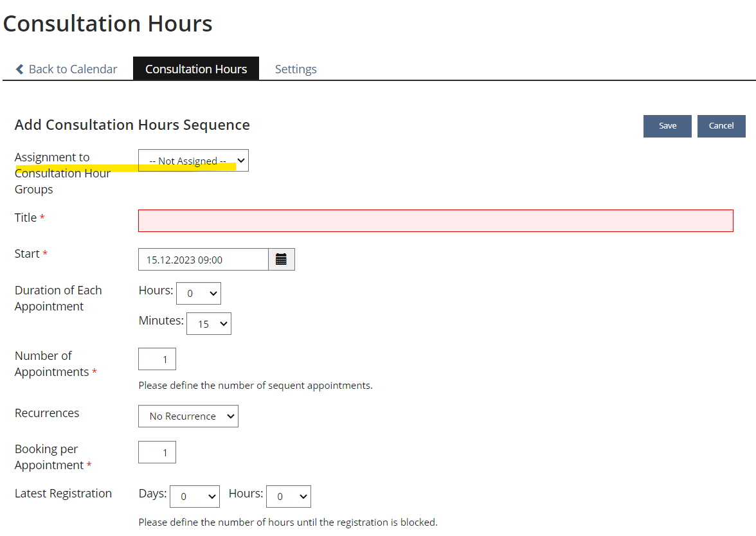Image resolution: width=756 pixels, height=536 pixels.
Task: Click the Add Consultation Hours Sequence heading
Action: click(132, 125)
